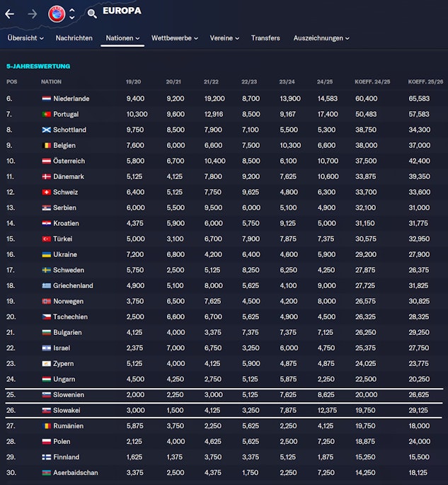Sort by the KOEFF. 25/26 column header
Viewport: 448px width, 485px height.
(x=425, y=81)
